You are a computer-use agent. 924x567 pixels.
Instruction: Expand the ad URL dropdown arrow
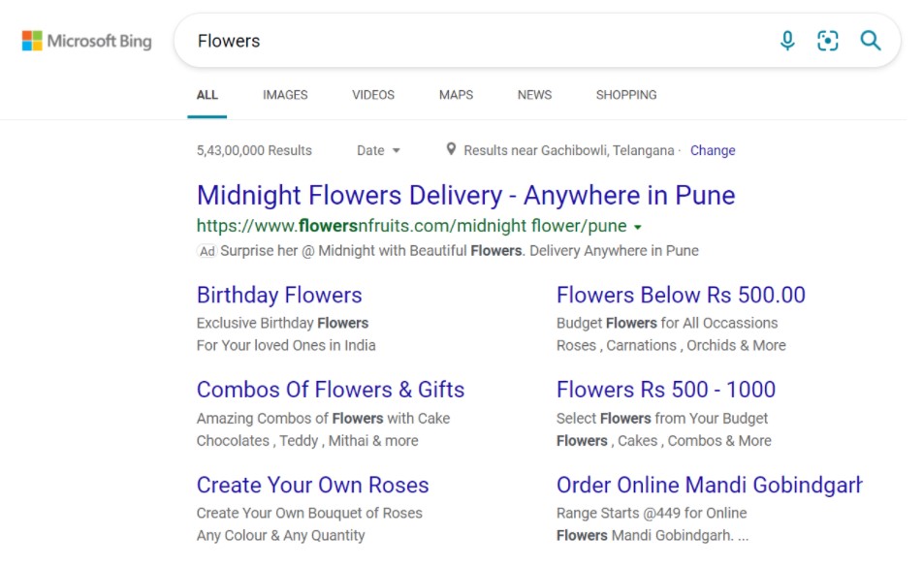(637, 227)
